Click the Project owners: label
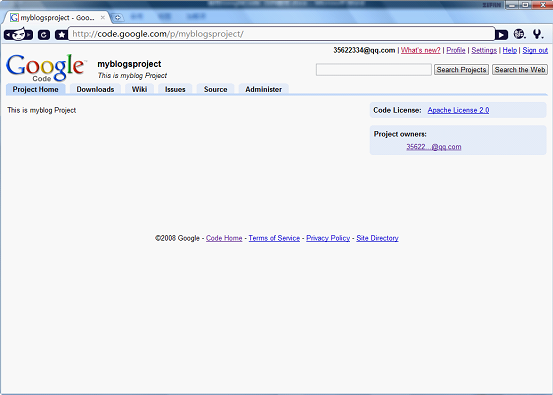 [400, 134]
